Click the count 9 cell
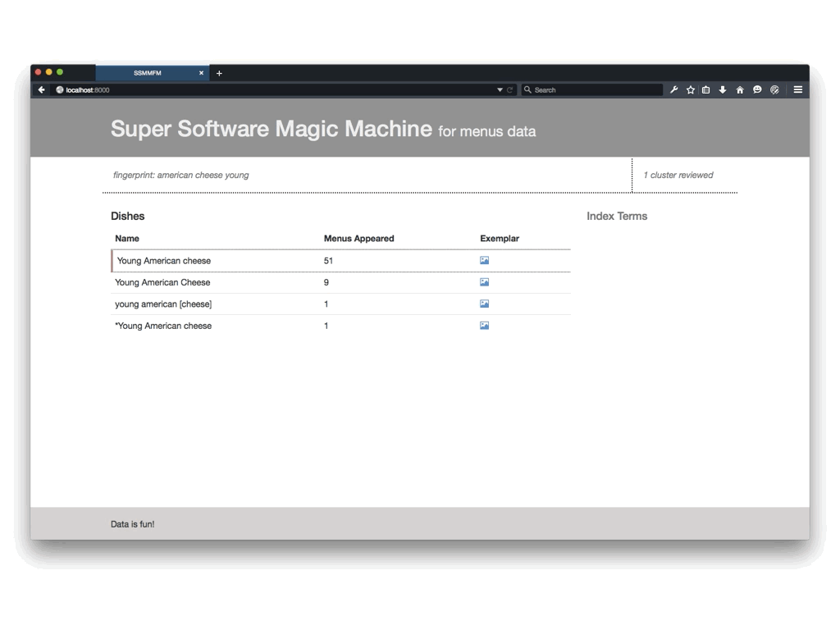Viewport: 840px width, 630px height. click(x=326, y=282)
